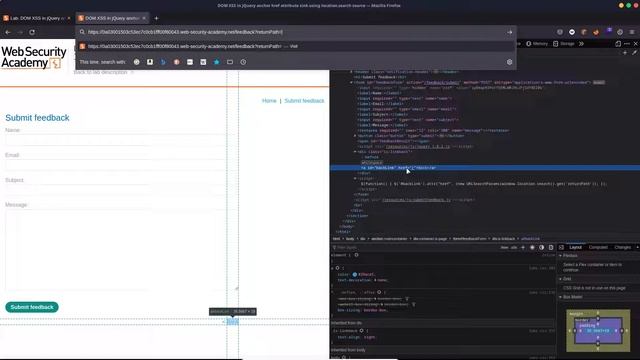The height and width of the screenshot is (360, 640).
Task: Search open tabs using the tab icon
Action: (230, 62)
